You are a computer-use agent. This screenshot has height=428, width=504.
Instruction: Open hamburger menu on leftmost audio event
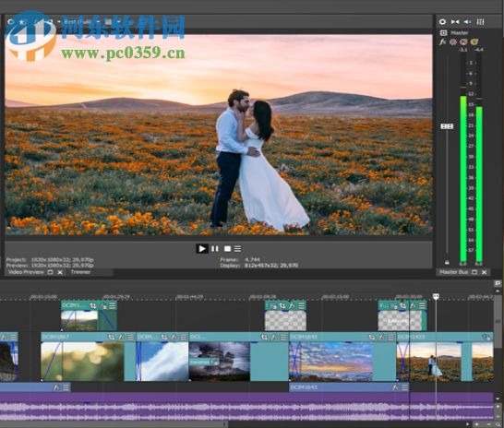coord(66,387)
